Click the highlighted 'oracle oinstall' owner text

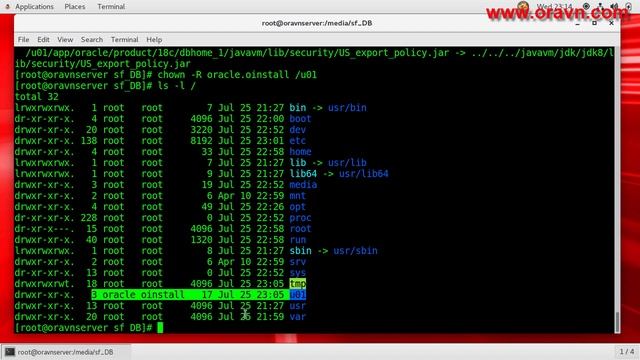[x=143, y=295]
